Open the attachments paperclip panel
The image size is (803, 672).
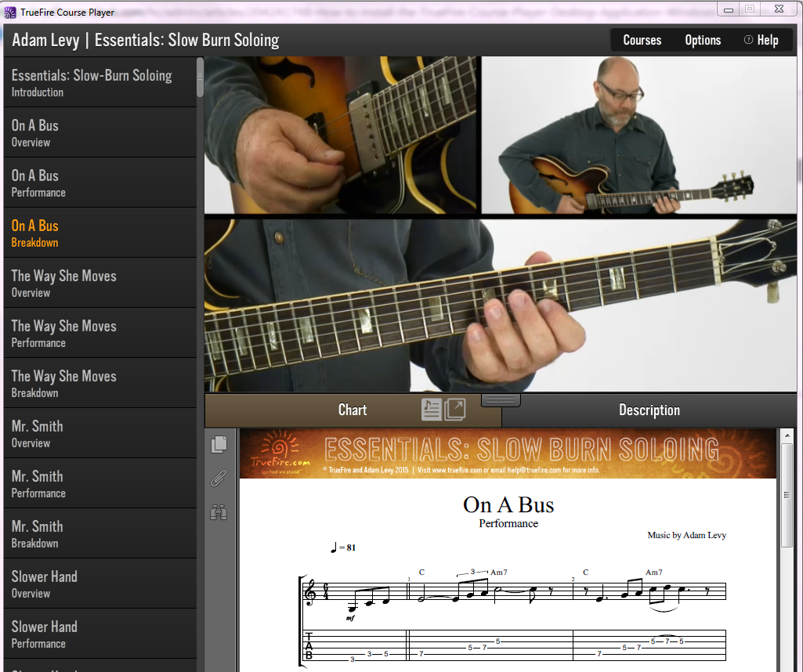click(x=219, y=479)
